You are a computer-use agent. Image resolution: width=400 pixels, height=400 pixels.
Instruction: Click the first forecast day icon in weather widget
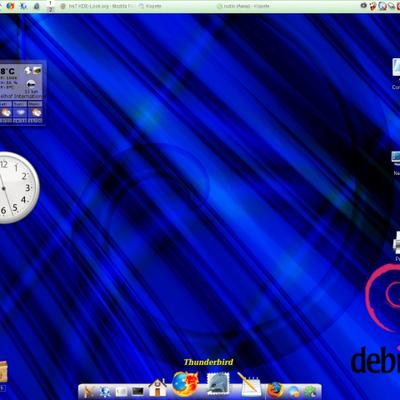point(6,112)
